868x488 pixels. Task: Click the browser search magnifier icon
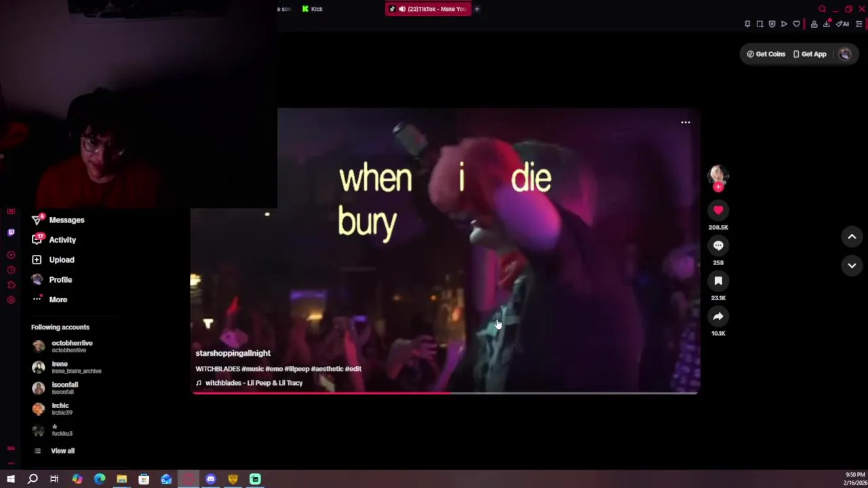(x=823, y=9)
